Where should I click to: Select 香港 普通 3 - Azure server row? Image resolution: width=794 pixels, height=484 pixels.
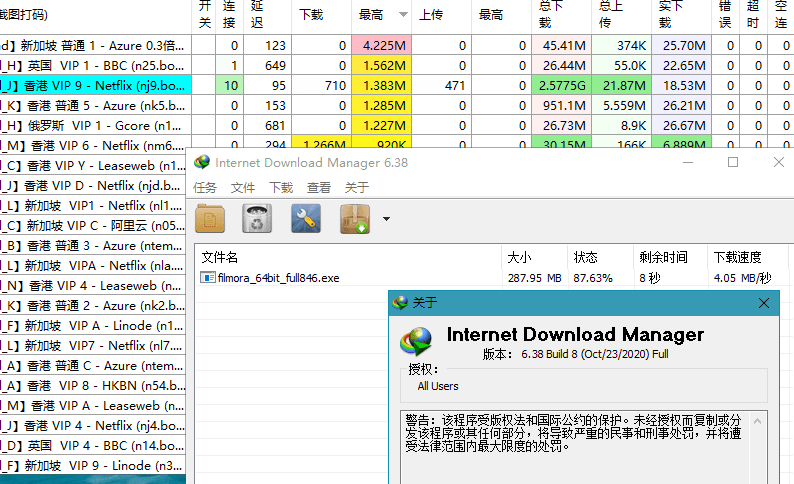[93, 246]
